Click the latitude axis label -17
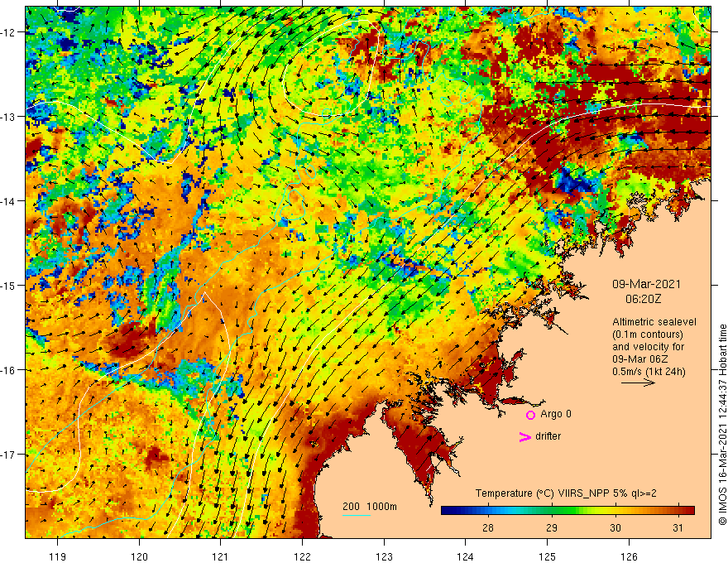The image size is (728, 563). (x=8, y=455)
